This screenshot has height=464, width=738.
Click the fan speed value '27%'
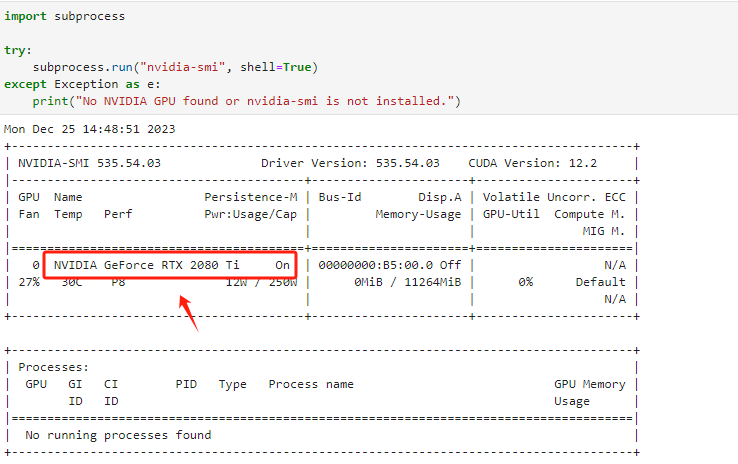29,282
